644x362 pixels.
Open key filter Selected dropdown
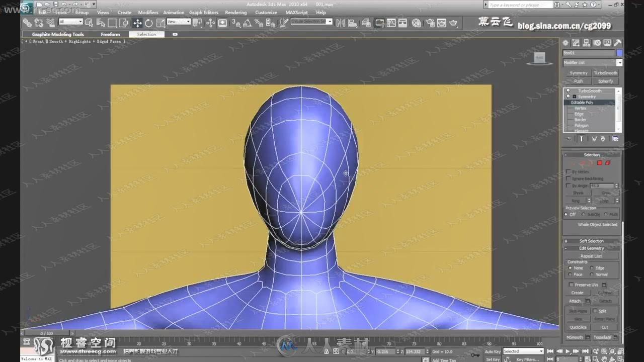click(x=523, y=351)
